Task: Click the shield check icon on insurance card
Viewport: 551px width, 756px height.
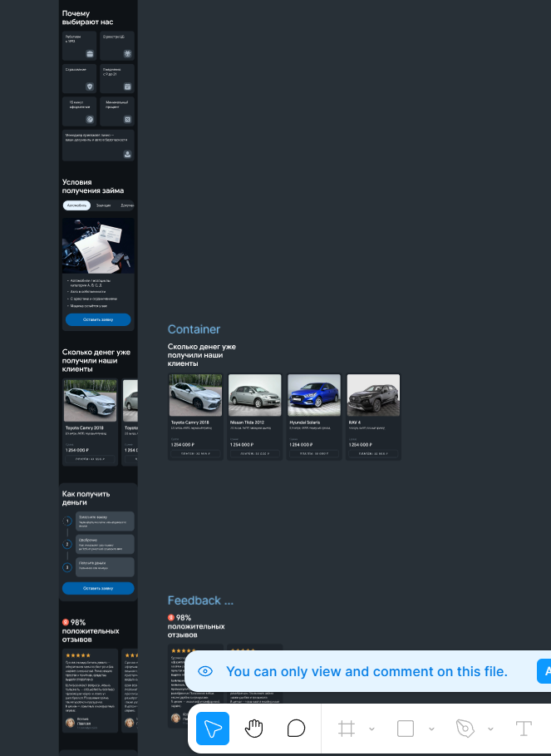Action: pos(90,86)
